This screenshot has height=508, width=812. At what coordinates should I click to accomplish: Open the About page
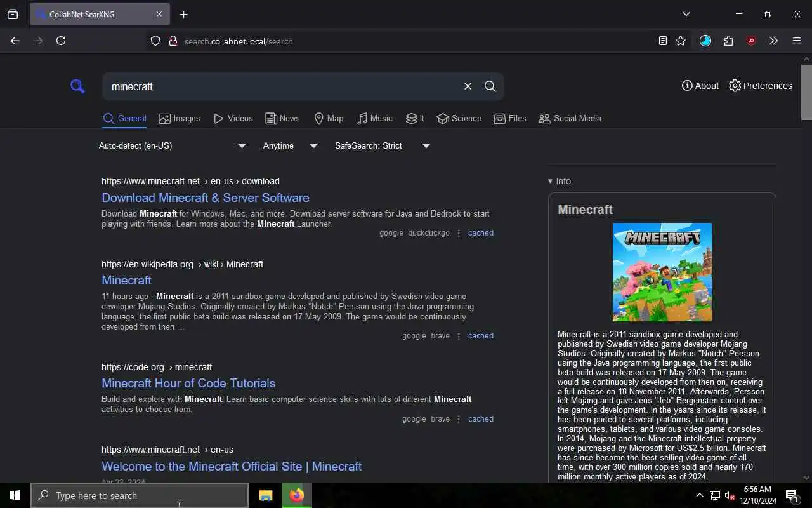(700, 86)
